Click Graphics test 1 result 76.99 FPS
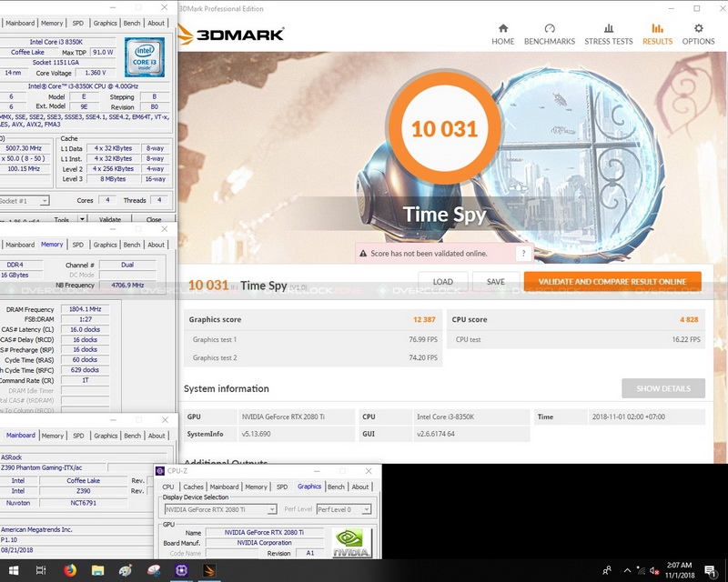Image resolution: width=728 pixels, height=582 pixels. coord(423,339)
